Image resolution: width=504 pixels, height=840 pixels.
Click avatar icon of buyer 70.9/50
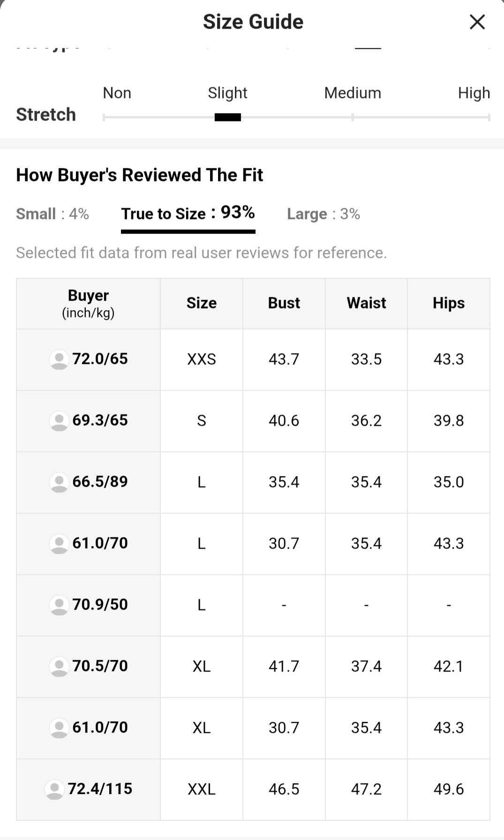point(59,605)
